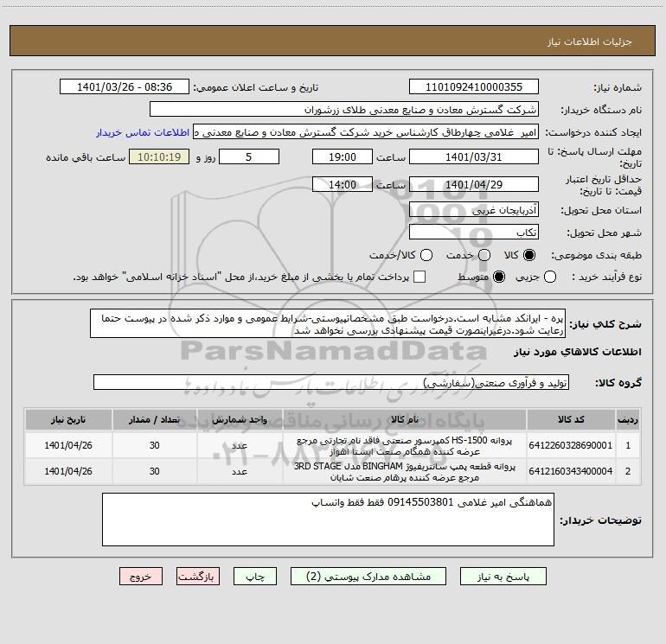This screenshot has width=666, height=644.
Task: Click the تاریخ نیاز column header
Action: [x=68, y=420]
